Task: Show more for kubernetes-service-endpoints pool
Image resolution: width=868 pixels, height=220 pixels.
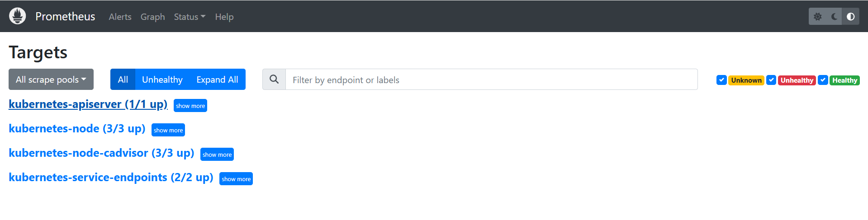Action: 236,179
